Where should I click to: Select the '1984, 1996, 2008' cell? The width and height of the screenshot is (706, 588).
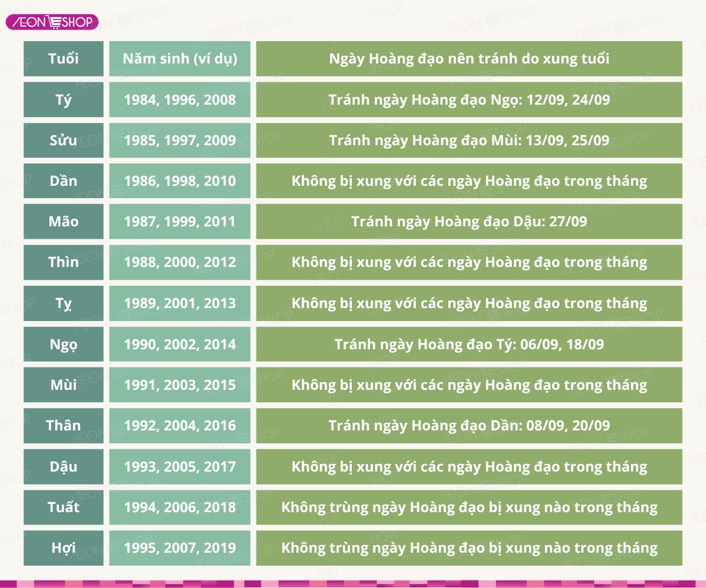179,99
